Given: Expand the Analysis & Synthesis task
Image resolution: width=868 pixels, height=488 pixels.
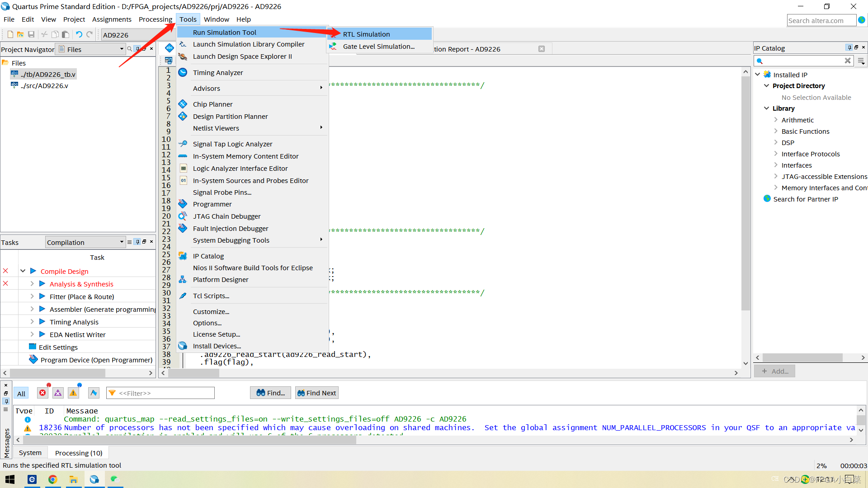Looking at the screenshot, I should pos(32,284).
